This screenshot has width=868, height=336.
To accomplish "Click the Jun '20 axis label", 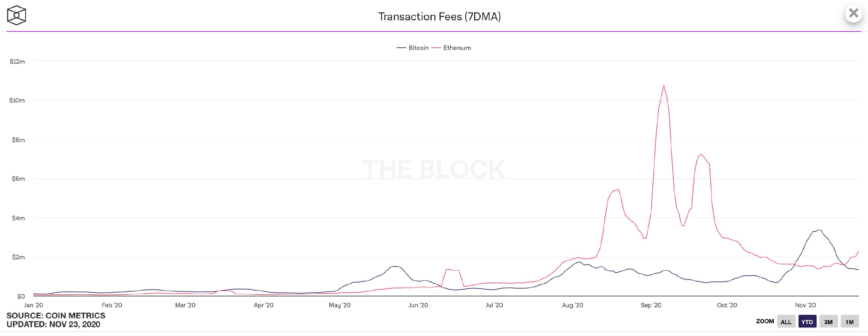I will coord(418,305).
